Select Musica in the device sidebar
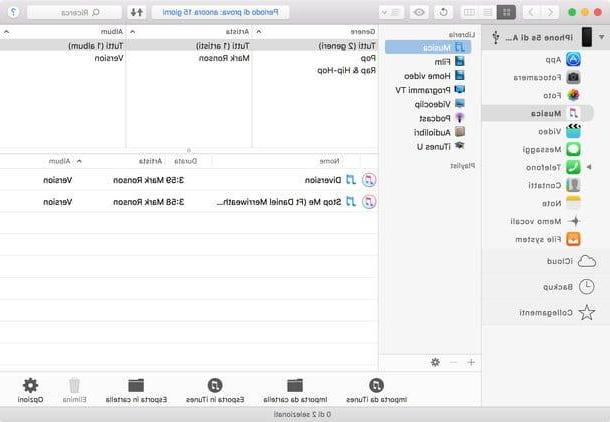Screen dimensions: 610x422 [537, 113]
